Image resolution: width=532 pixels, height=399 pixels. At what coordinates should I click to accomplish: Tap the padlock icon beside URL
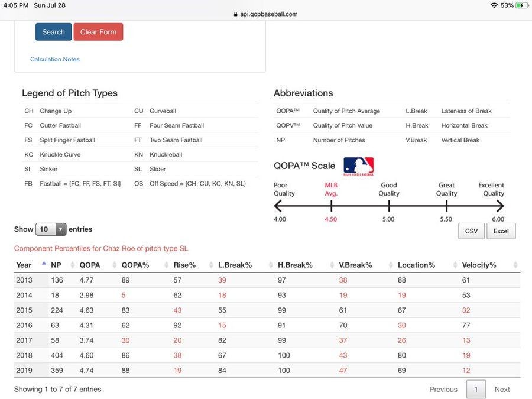[x=236, y=14]
